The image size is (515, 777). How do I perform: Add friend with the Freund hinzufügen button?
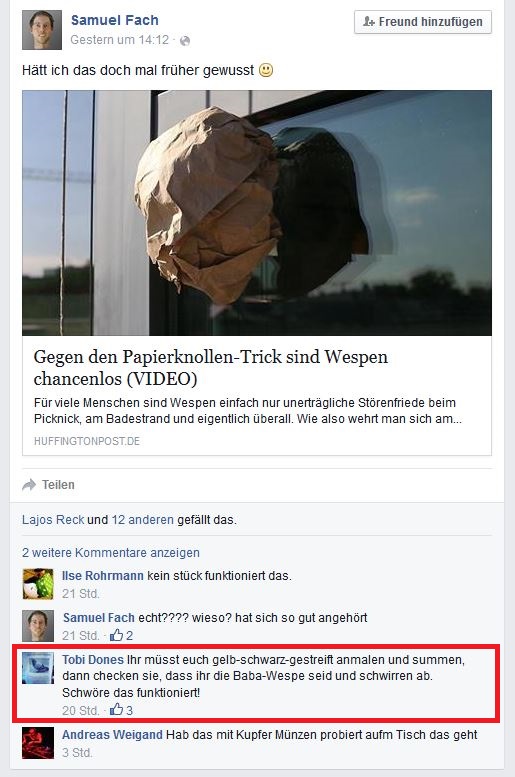tap(423, 22)
